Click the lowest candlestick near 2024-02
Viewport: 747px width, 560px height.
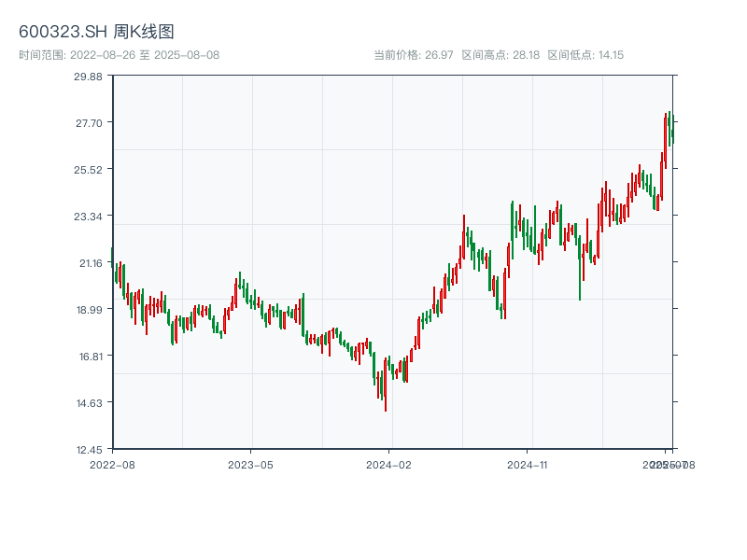pyautogui.click(x=385, y=397)
